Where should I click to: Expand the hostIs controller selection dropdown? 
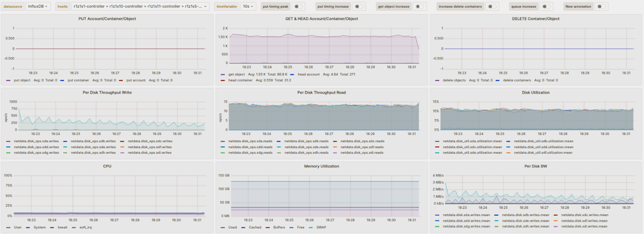pyautogui.click(x=140, y=6)
